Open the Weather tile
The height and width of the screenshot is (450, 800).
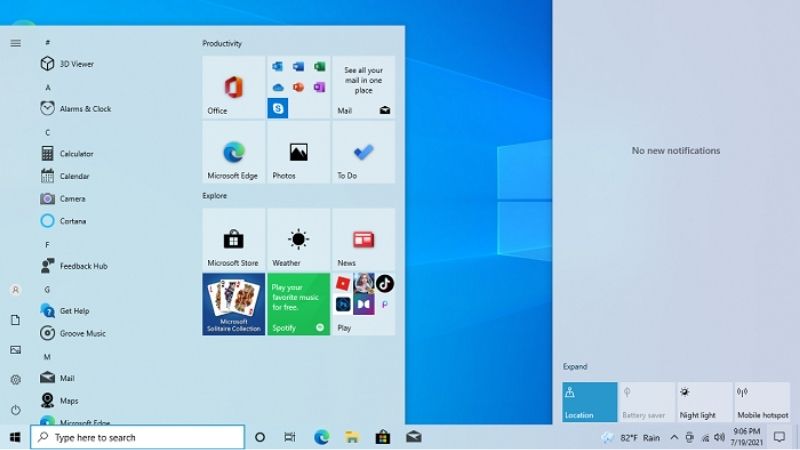click(x=298, y=240)
